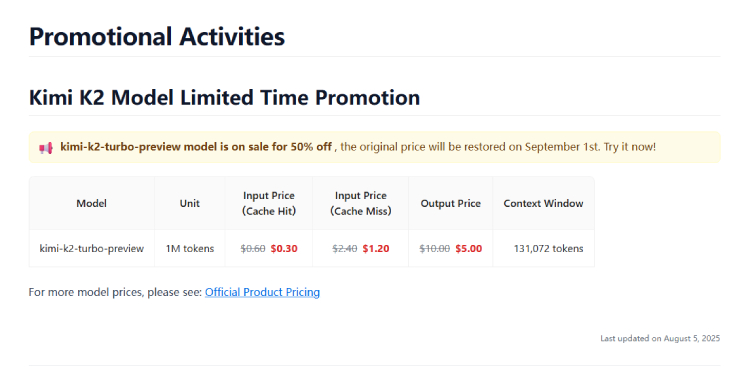Click the discounted $0.30 cache hit price
The height and width of the screenshot is (368, 750).
(x=284, y=249)
